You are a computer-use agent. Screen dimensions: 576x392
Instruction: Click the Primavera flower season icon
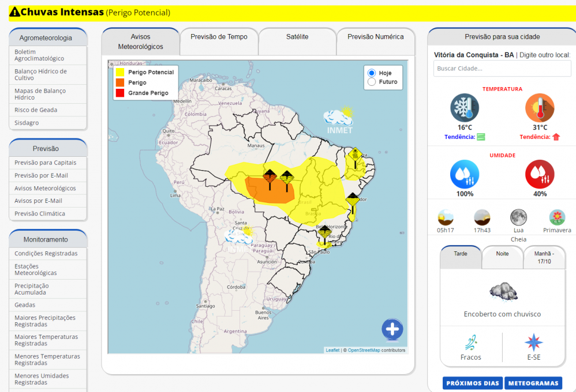pos(557,217)
